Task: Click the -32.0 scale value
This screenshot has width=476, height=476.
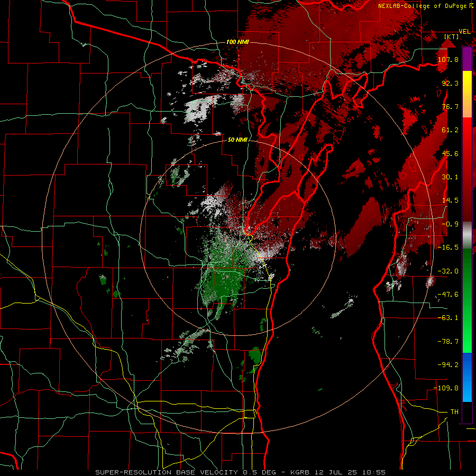Action: coord(448,271)
